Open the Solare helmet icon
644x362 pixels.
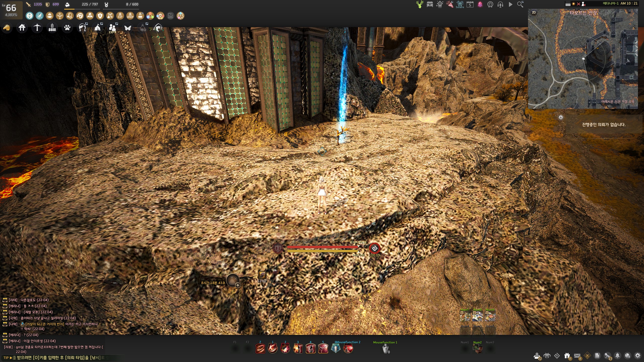460,5
